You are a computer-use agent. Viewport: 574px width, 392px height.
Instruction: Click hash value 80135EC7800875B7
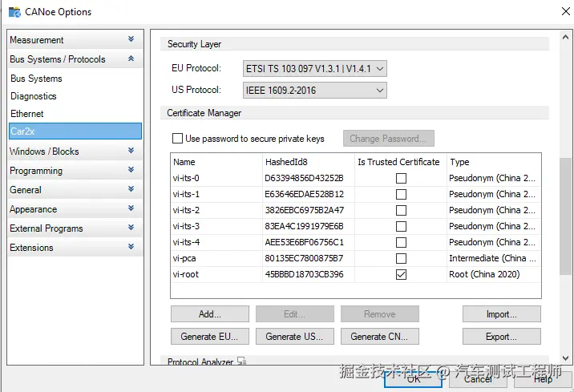[304, 258]
